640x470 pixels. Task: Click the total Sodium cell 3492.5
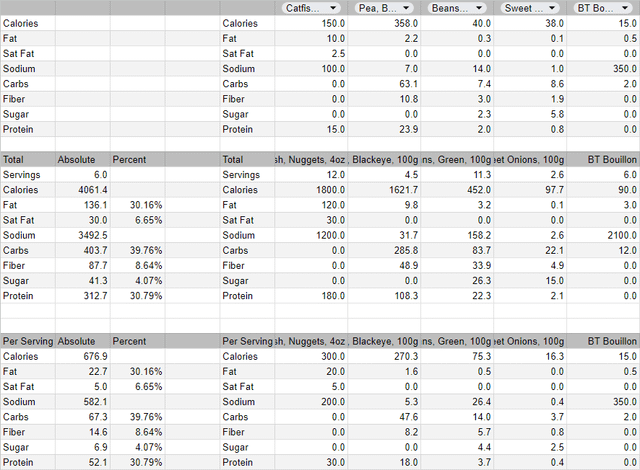point(82,235)
